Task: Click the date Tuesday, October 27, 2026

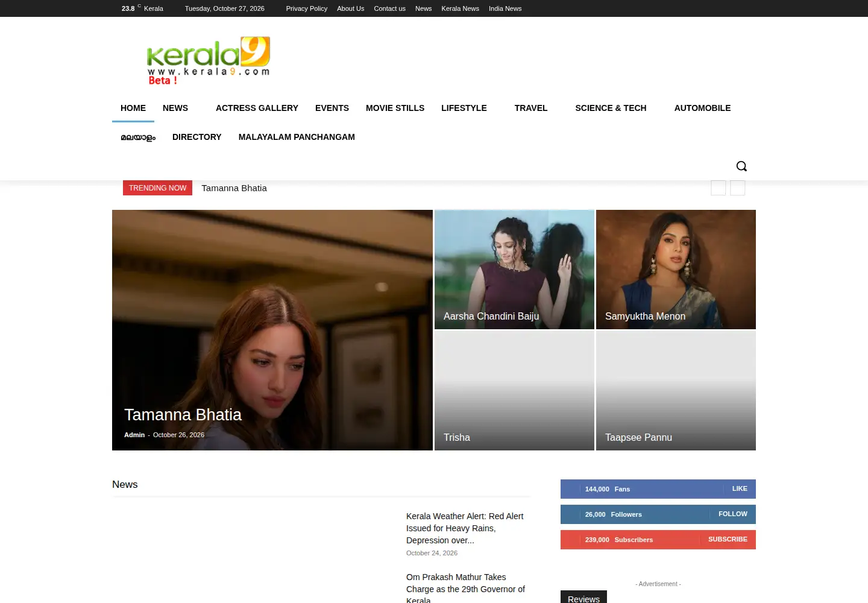Action: [224, 8]
